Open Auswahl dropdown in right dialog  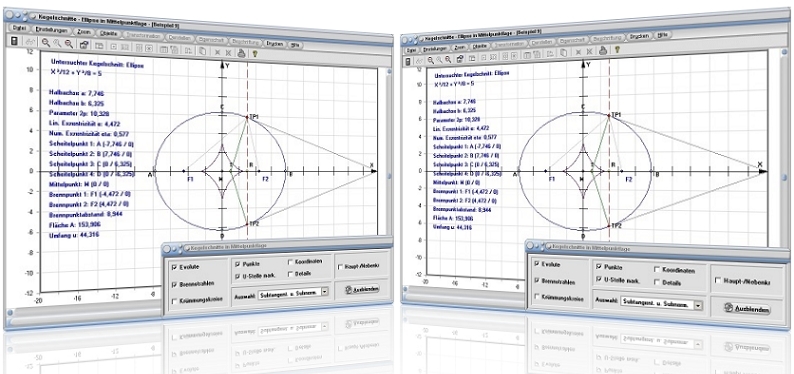coord(699,306)
